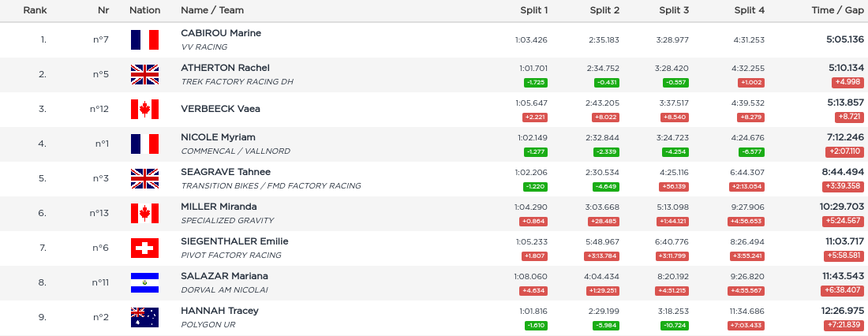Click the British flag beside ATHERTON Rachel

pyautogui.click(x=144, y=74)
